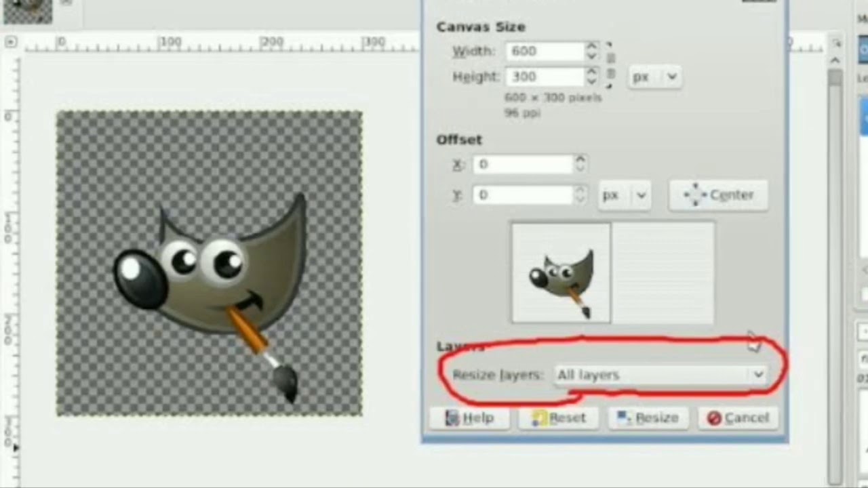Viewport: 868px width, 488px height.
Task: Click the Offset Y spinner arrows
Action: (580, 195)
